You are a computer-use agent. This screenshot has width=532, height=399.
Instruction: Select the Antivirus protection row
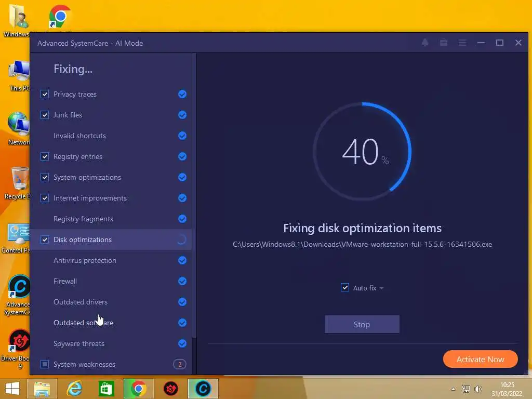pos(111,260)
